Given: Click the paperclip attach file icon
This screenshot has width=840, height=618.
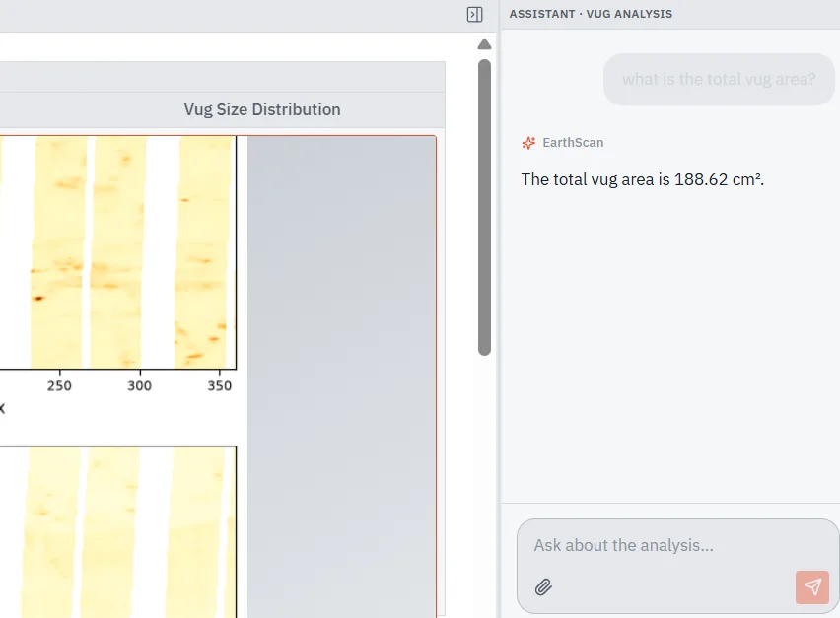Looking at the screenshot, I should coord(543,586).
